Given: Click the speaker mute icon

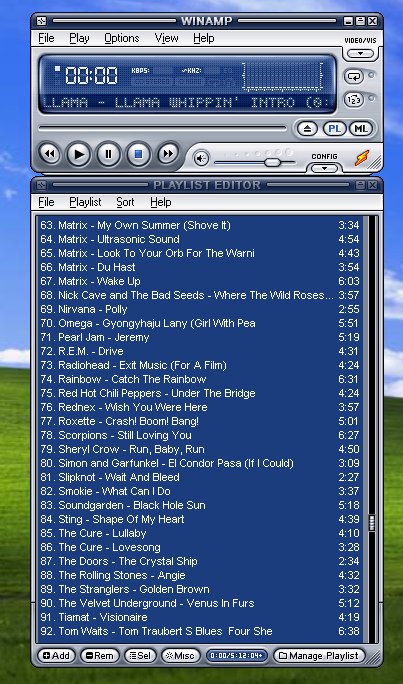Looking at the screenshot, I should (x=201, y=158).
